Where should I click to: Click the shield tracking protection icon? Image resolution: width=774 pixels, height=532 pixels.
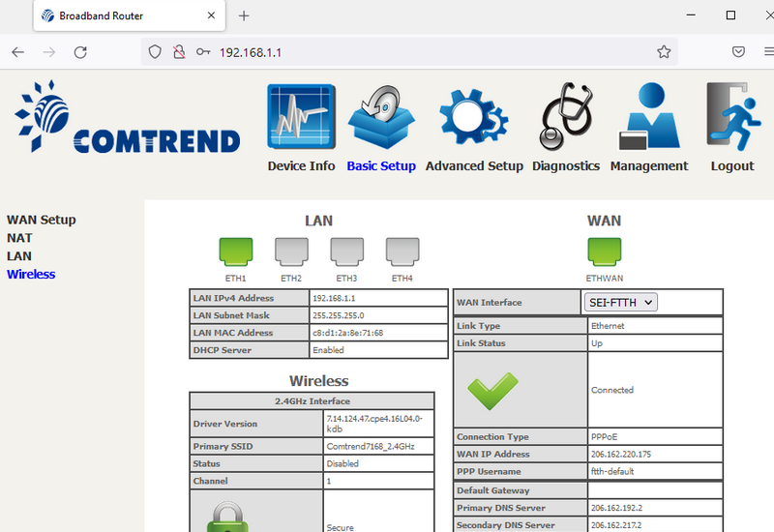(x=155, y=52)
